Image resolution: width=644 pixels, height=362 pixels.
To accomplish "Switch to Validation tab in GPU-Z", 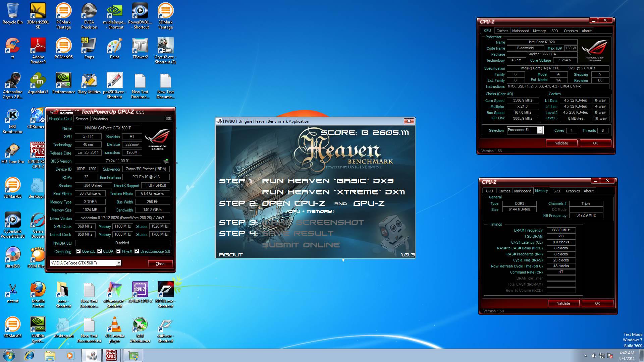I will (x=100, y=119).
